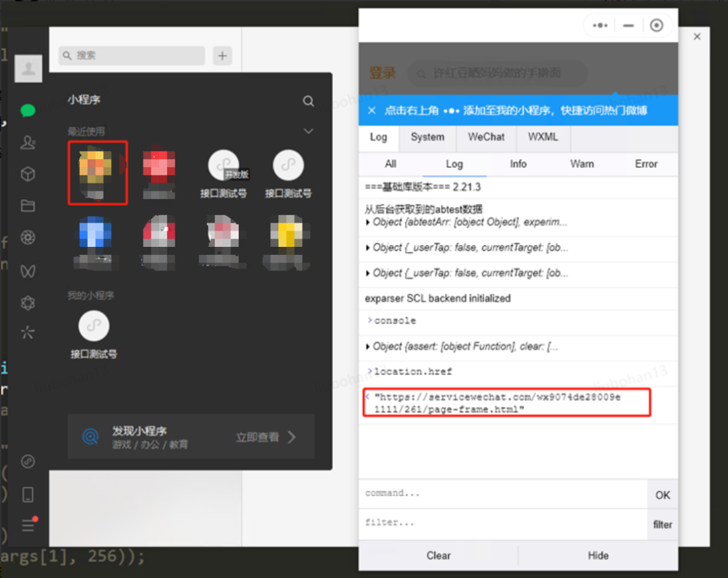The width and height of the screenshot is (728, 578).
Task: Click the OK button beside command
Action: 663,495
